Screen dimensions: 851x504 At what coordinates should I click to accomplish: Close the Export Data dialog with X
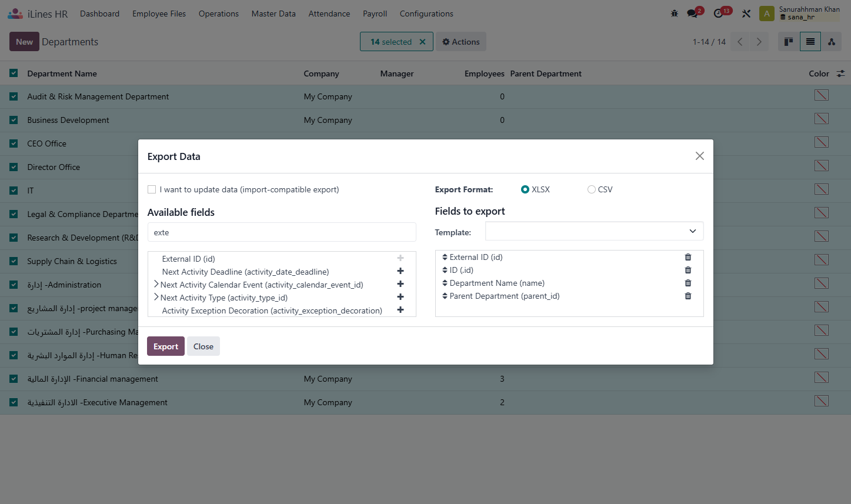[x=700, y=156]
